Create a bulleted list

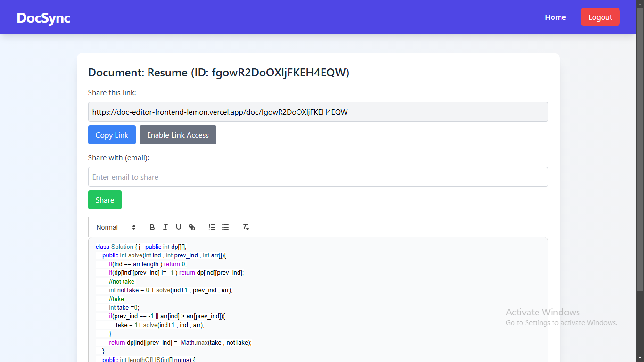225,227
